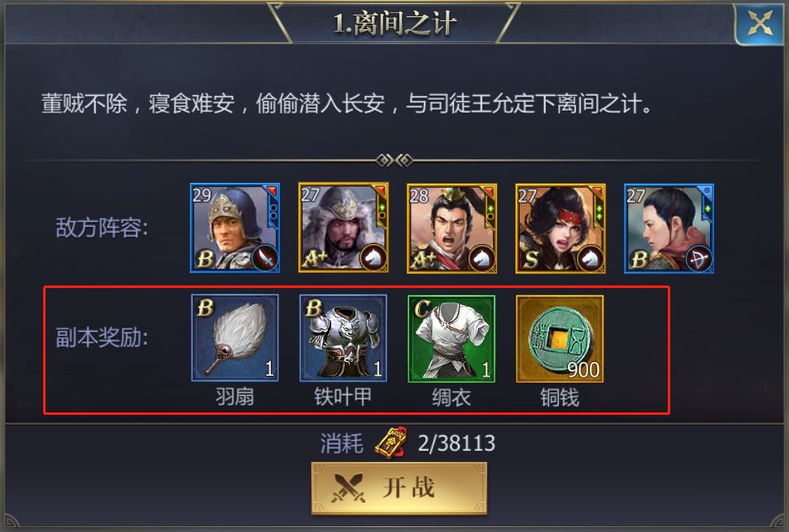Screen dimensions: 789x532
Task: Click the gold token consumption icon
Action: click(390, 443)
